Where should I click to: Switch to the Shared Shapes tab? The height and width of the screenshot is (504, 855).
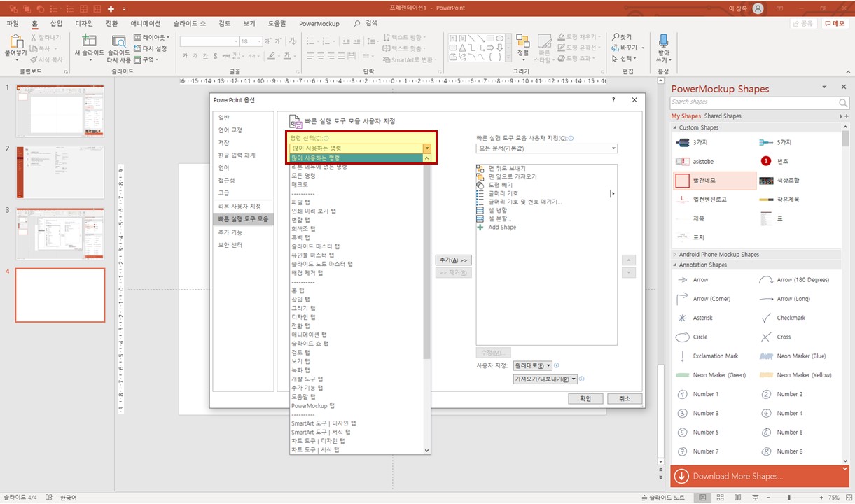coord(723,116)
